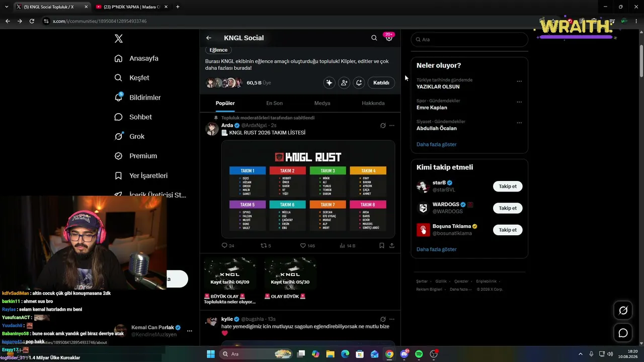Image resolution: width=644 pixels, height=362 pixels.
Task: Open Discord from the taskbar
Action: (404, 354)
